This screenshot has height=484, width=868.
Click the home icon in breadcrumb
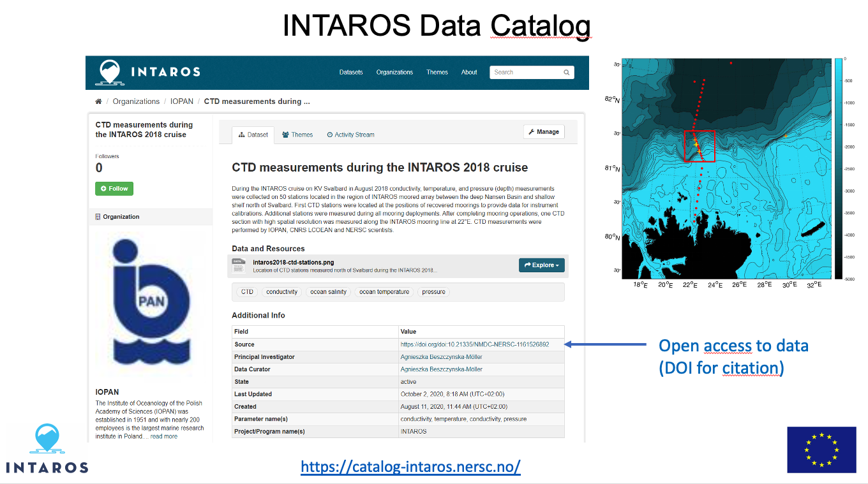point(98,101)
